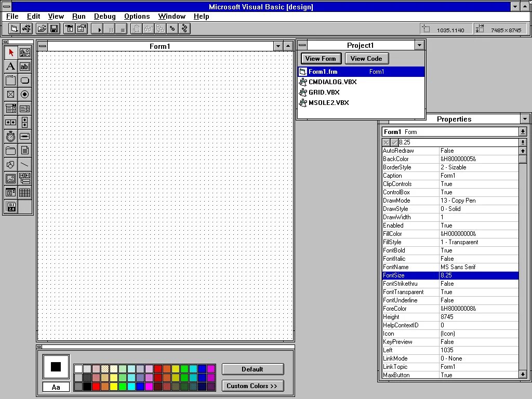Select the PictureBox tool
This screenshot has height=399, width=532.
[x=25, y=52]
